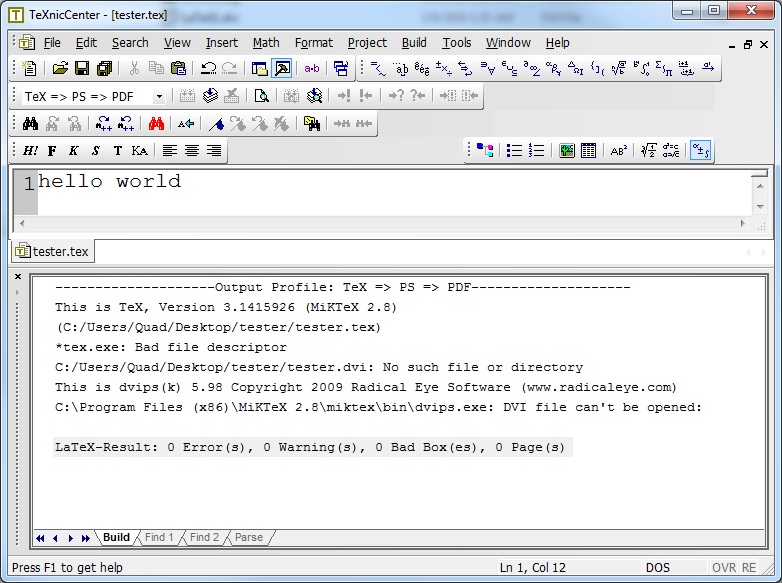Open Greek uppercase ΔΩ palette
Screen dimensions: 782x583
pyautogui.click(x=576, y=68)
